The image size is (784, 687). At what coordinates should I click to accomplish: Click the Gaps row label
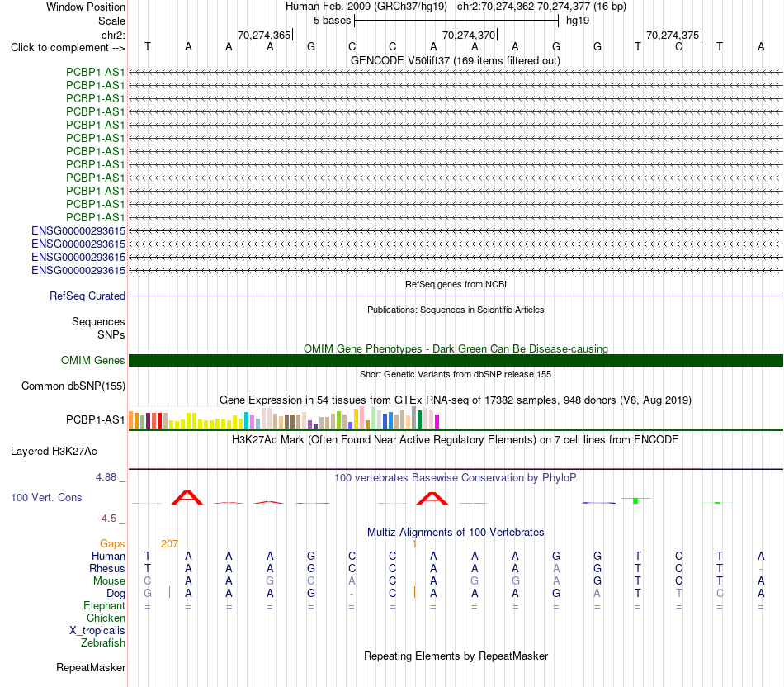(x=112, y=544)
